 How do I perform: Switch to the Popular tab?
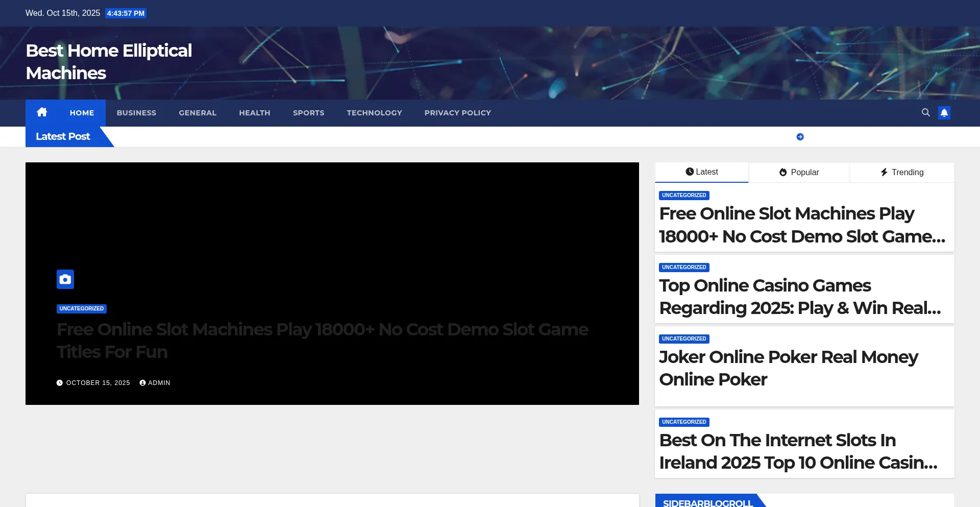799,173
